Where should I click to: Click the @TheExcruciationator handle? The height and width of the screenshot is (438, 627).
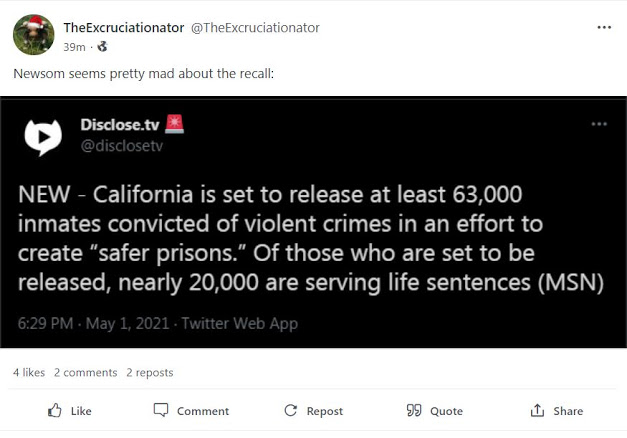255,28
